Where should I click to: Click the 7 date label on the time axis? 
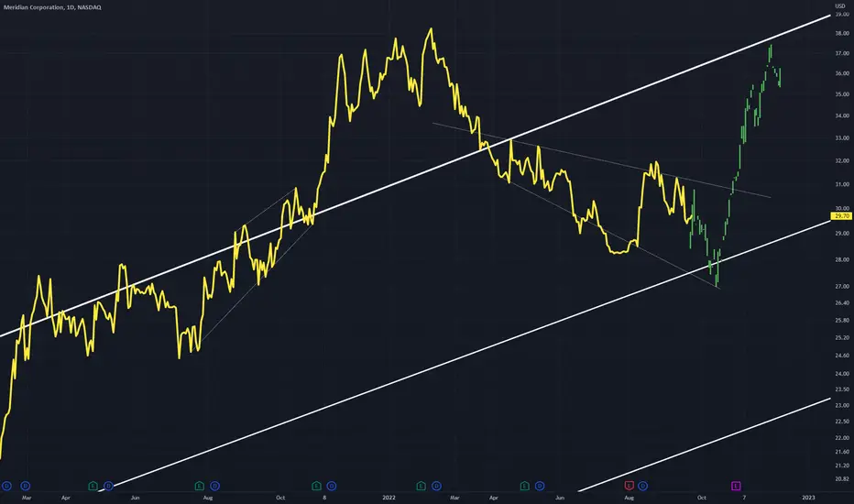tap(744, 498)
